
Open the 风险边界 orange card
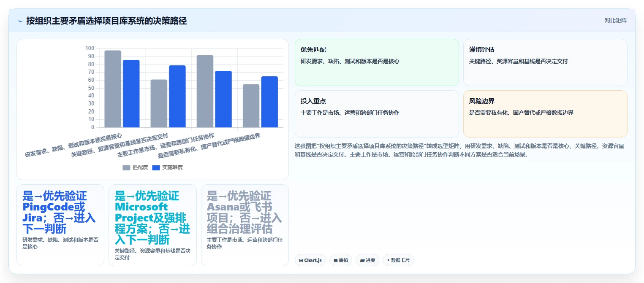click(545, 114)
